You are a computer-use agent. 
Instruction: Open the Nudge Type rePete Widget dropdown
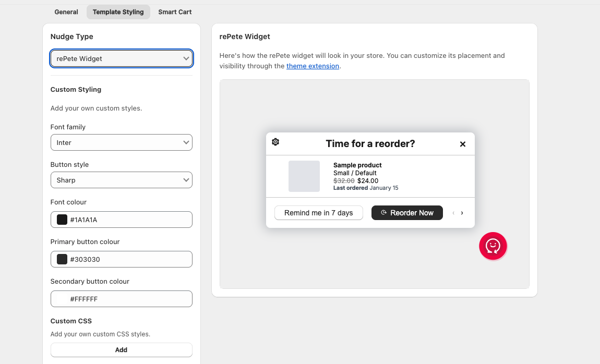[121, 58]
